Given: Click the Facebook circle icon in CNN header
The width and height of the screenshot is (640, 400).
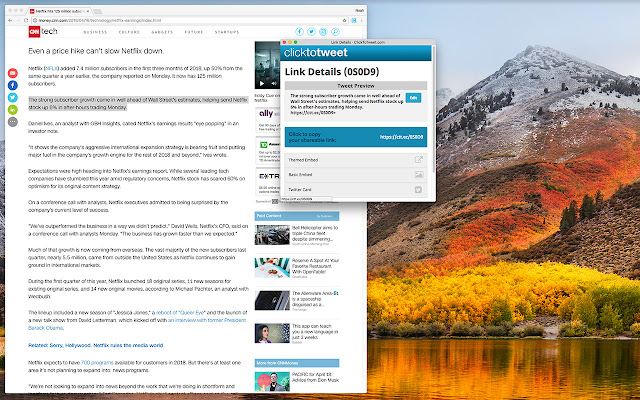Looking at the screenshot, I should point(300,32).
